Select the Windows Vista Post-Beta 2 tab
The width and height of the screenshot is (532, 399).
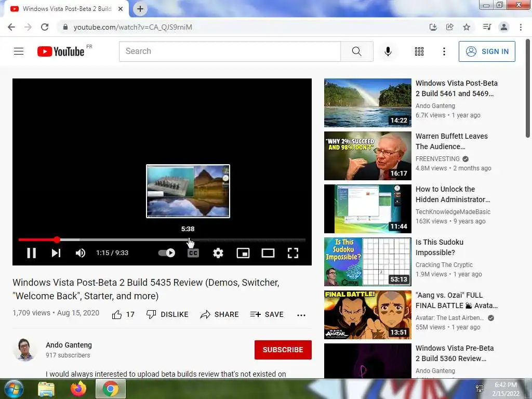[x=66, y=9]
